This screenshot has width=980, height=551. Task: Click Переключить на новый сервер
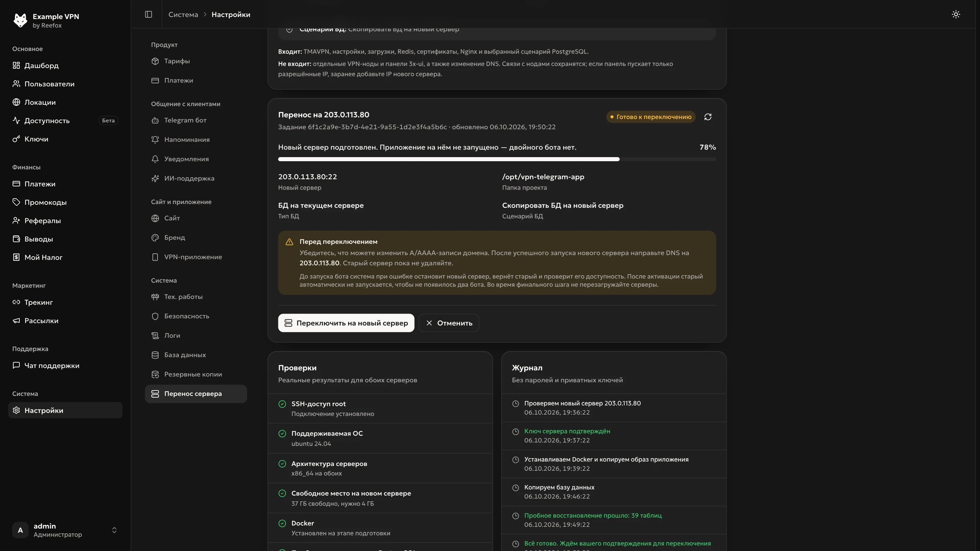tap(346, 323)
